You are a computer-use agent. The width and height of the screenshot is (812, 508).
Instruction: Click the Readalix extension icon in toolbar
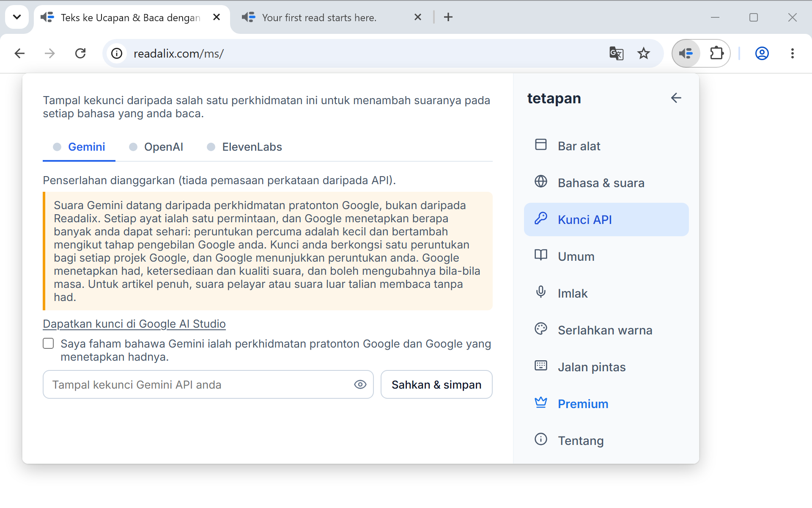pos(686,53)
